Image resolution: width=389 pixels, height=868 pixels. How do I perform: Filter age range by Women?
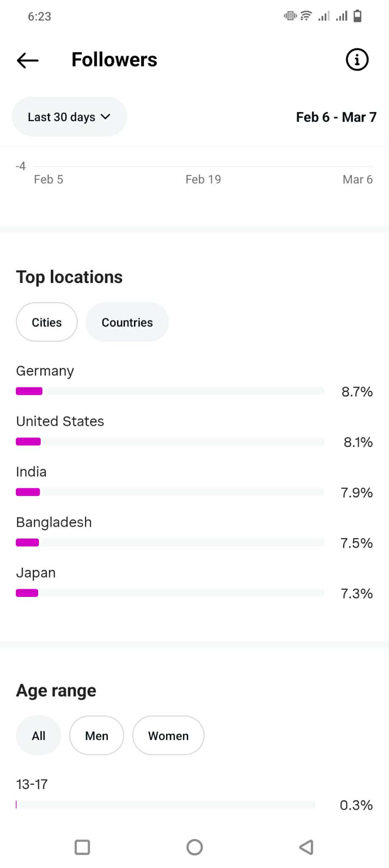click(x=168, y=736)
